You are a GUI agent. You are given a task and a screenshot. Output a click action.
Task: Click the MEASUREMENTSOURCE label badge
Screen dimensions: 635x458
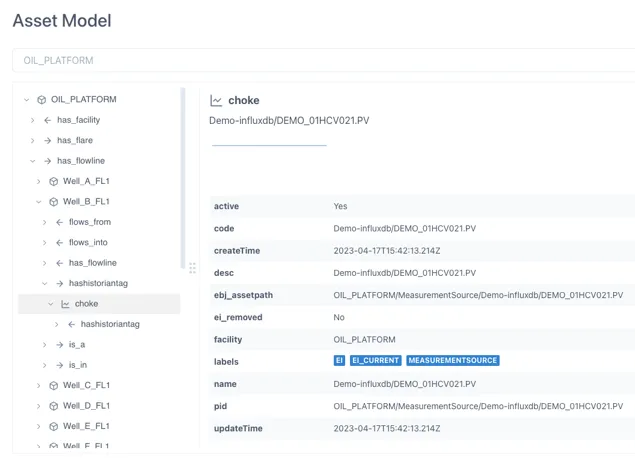pos(453,360)
